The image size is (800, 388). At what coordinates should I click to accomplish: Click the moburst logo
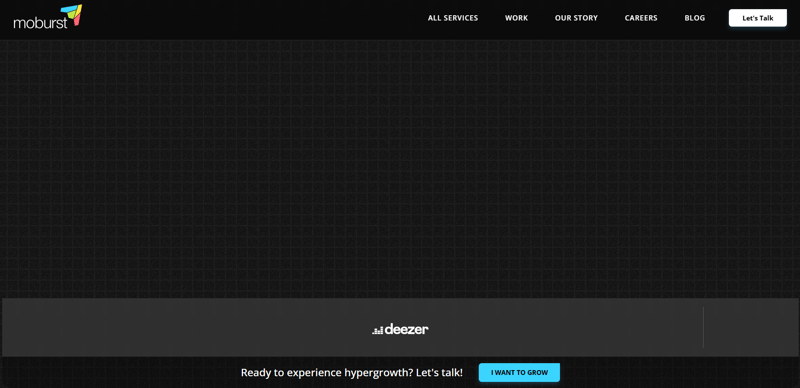pyautogui.click(x=47, y=17)
